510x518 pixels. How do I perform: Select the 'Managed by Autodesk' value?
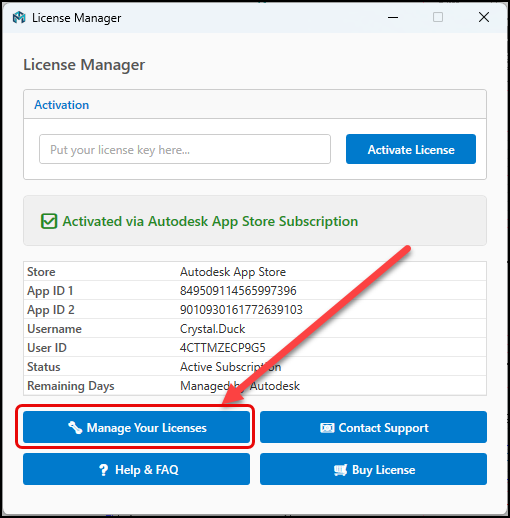click(240, 386)
